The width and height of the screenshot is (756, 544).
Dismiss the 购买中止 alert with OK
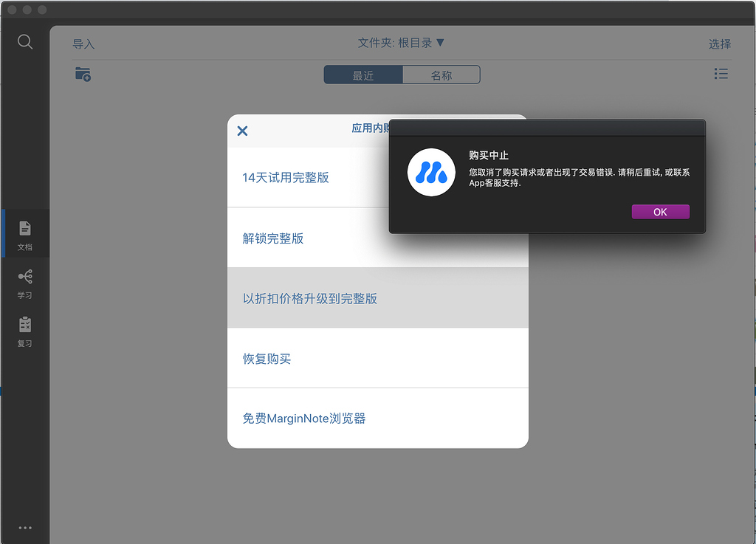click(x=660, y=211)
